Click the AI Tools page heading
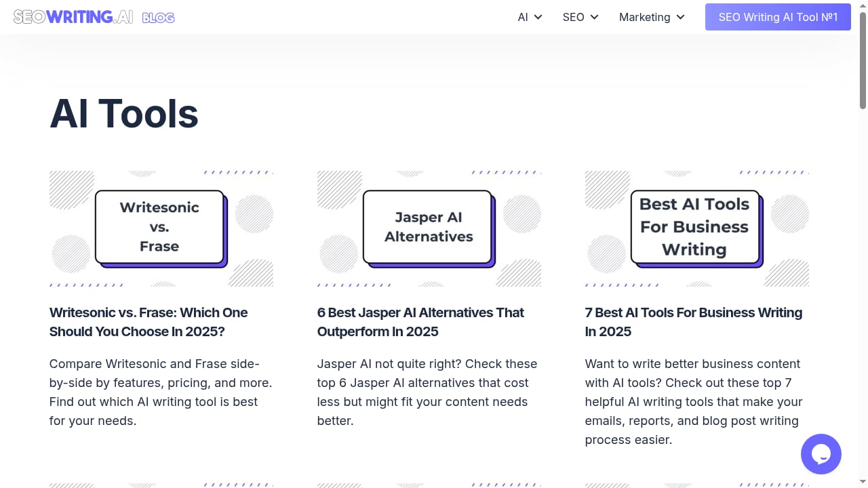This screenshot has height=488, width=868. tap(124, 113)
